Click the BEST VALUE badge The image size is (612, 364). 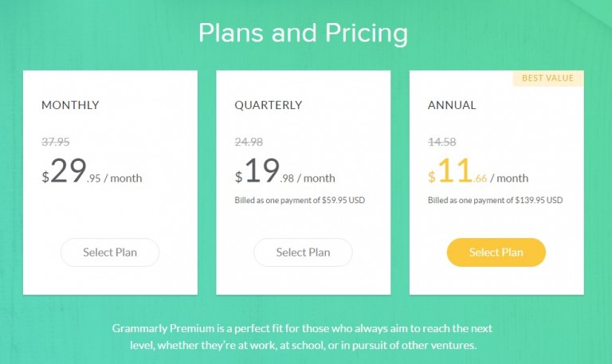point(548,78)
